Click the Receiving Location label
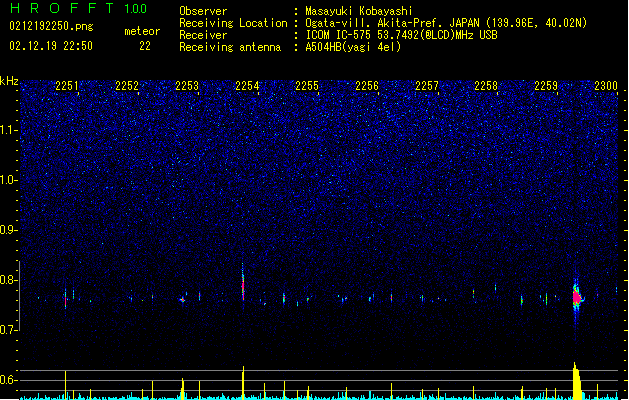 click(x=233, y=23)
